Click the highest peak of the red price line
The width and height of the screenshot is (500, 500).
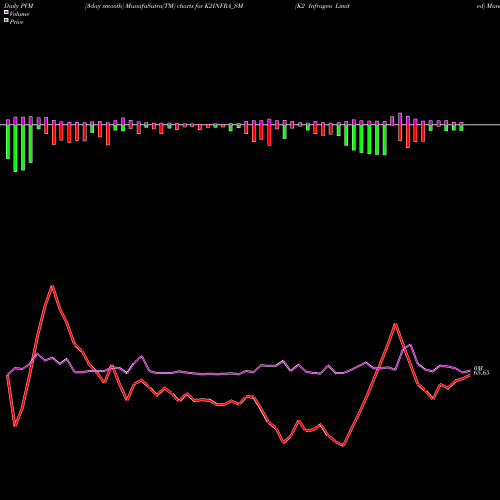pyautogui.click(x=52, y=286)
